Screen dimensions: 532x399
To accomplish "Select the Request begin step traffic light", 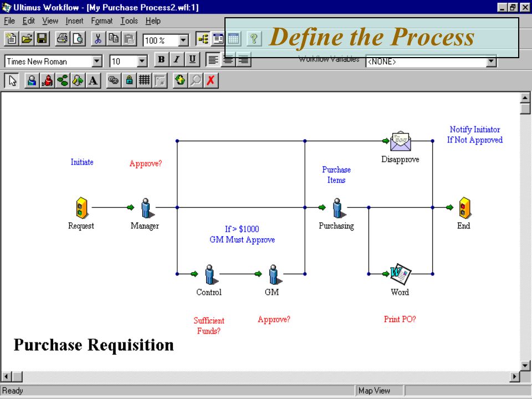I will [x=82, y=207].
